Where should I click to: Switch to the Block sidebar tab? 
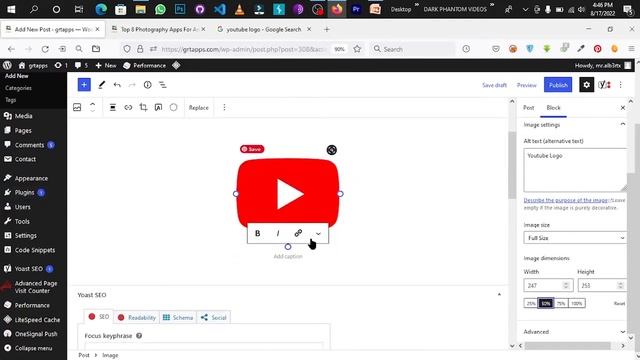pyautogui.click(x=553, y=108)
